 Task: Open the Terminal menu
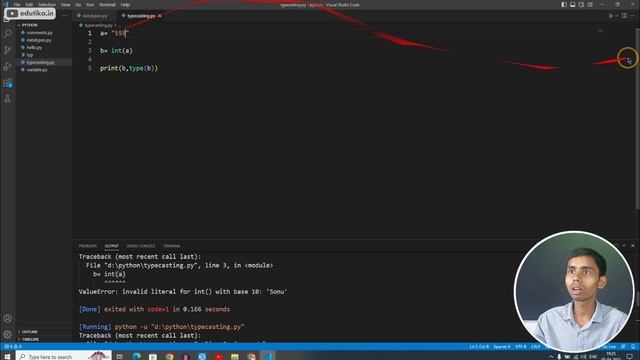(107, 4)
